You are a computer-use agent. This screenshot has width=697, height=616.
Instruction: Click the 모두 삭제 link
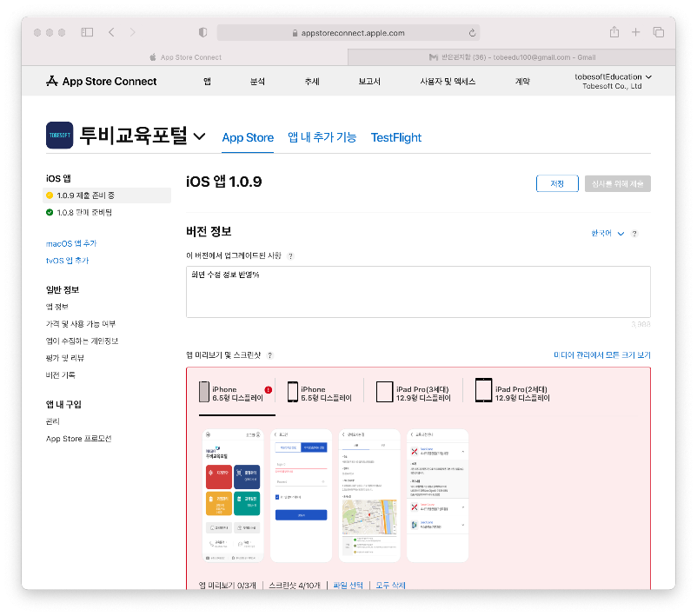[391, 586]
